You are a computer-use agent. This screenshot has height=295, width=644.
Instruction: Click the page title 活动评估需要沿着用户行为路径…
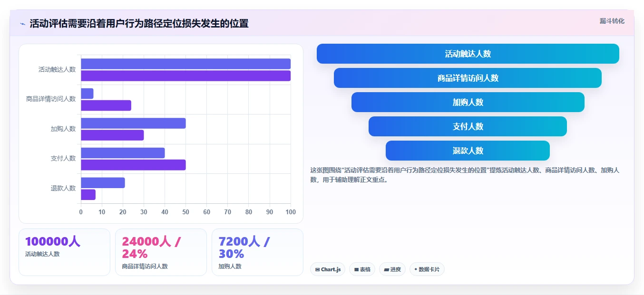139,24
